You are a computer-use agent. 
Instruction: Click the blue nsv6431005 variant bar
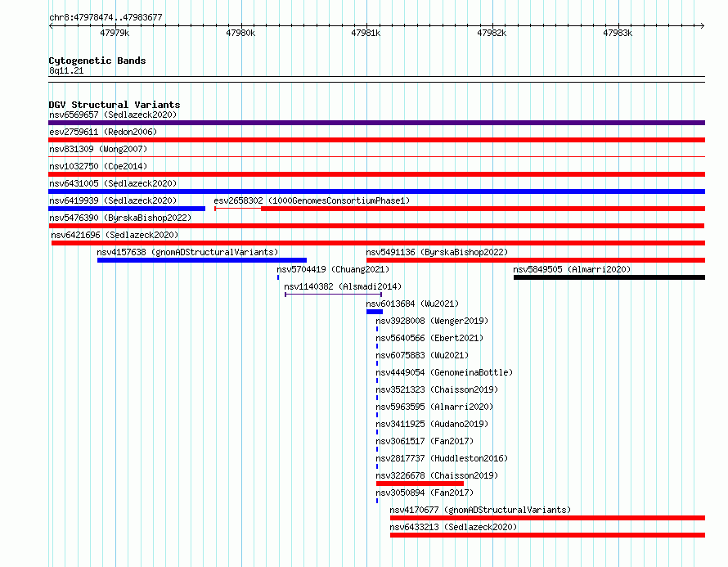point(376,191)
